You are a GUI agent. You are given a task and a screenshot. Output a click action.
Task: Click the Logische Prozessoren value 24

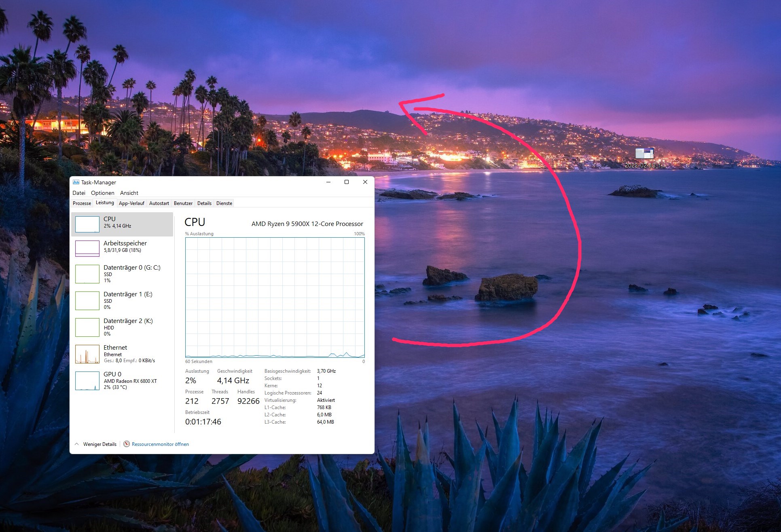pos(320,393)
